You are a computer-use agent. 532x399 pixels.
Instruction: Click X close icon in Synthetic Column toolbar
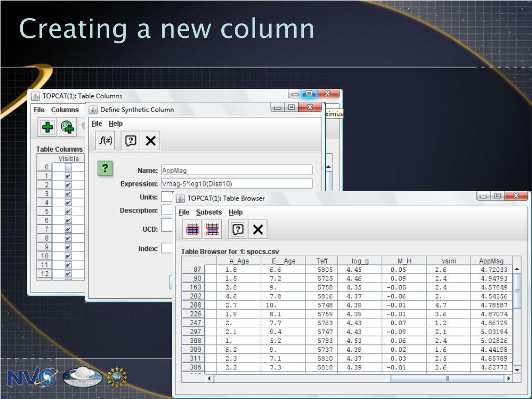pos(150,140)
